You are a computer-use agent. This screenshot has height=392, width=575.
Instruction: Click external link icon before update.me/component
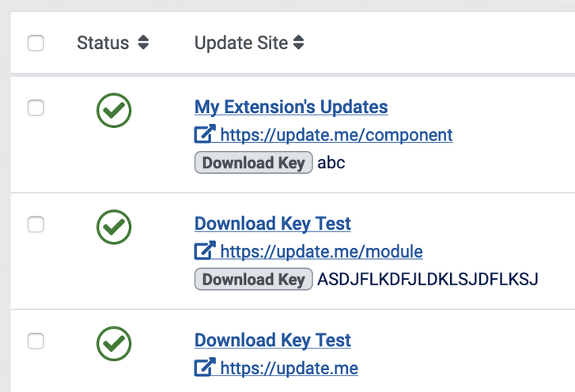205,134
